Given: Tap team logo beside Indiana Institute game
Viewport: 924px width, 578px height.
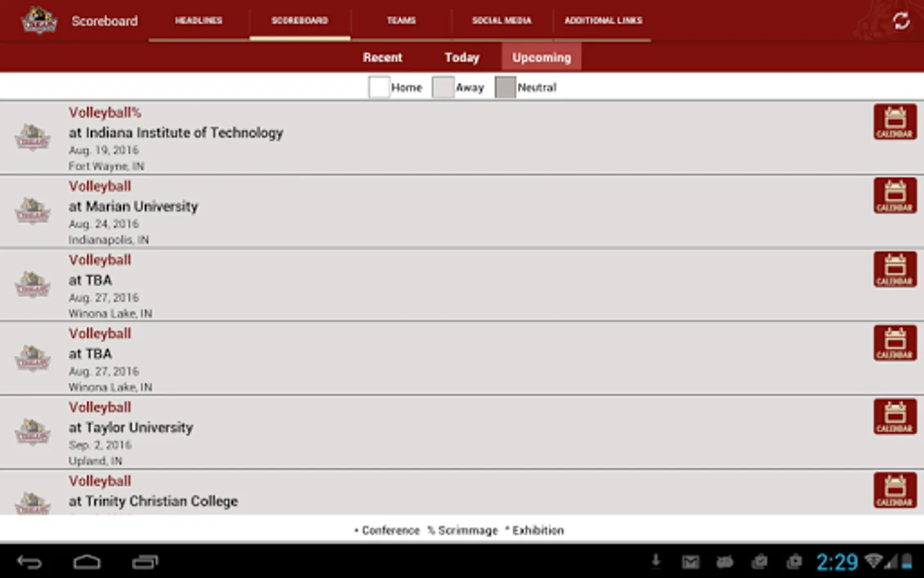Looking at the screenshot, I should click(33, 137).
